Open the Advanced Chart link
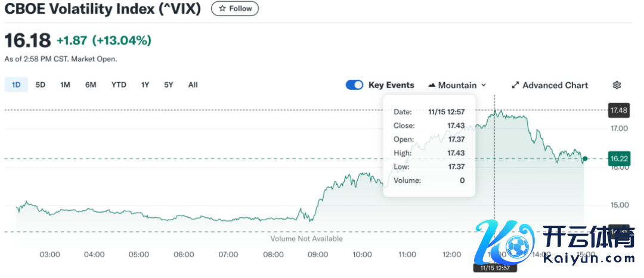 pos(550,85)
